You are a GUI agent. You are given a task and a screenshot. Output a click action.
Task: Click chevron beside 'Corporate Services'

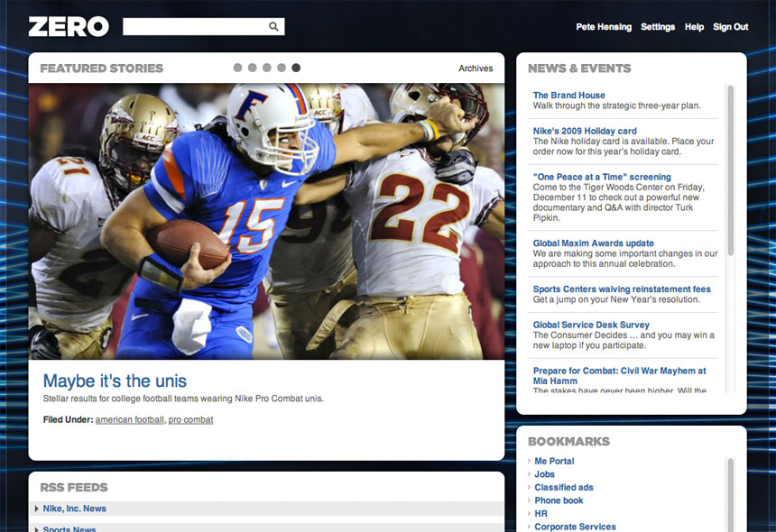click(x=529, y=527)
